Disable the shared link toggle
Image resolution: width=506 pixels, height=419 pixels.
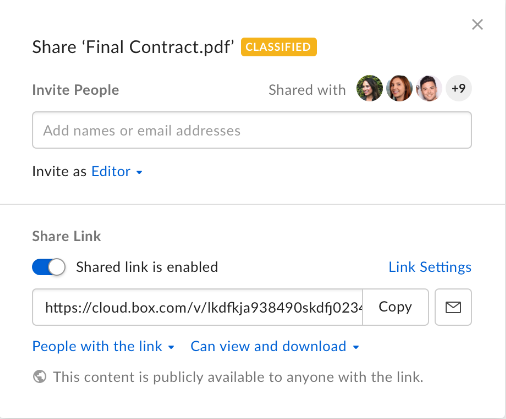[x=49, y=267]
